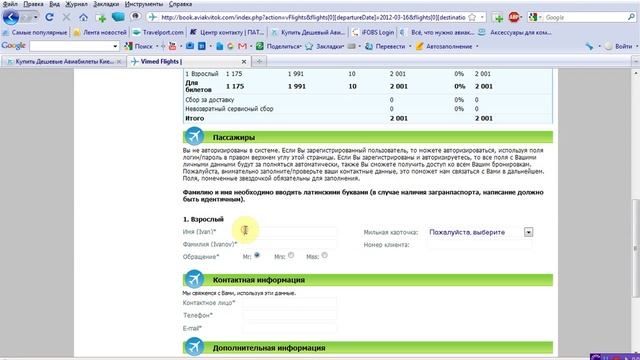Click Войти sign-in on Google toolbar
The image size is (640, 360).
point(619,47)
